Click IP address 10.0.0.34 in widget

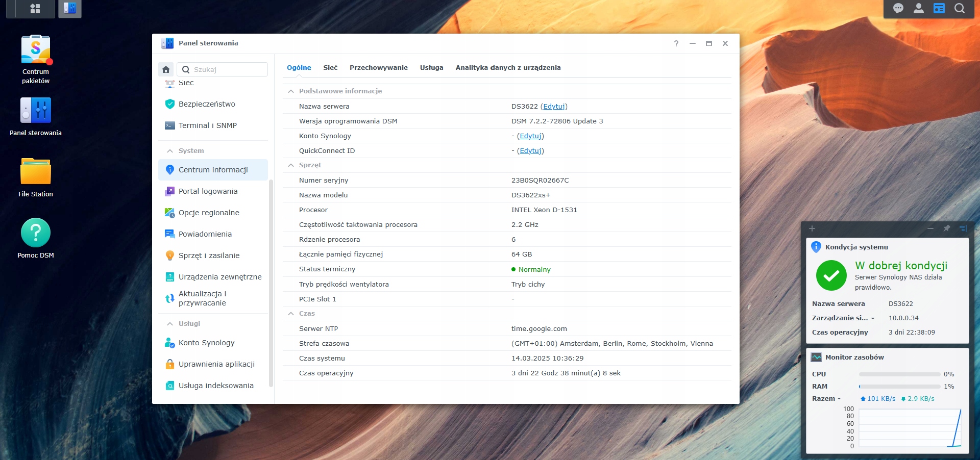[903, 318]
